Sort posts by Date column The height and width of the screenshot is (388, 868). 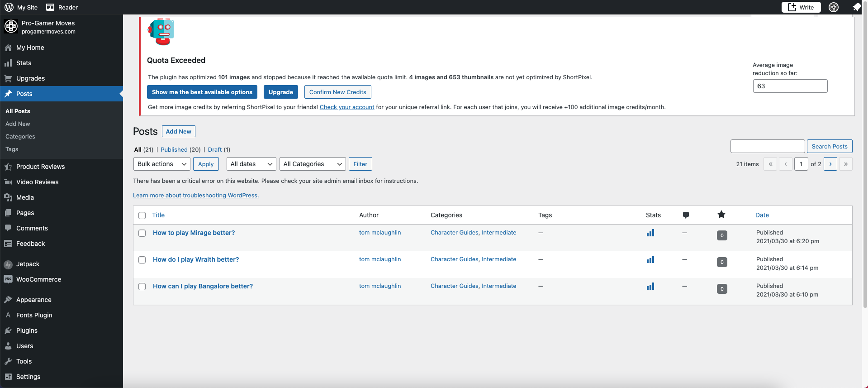(x=762, y=215)
